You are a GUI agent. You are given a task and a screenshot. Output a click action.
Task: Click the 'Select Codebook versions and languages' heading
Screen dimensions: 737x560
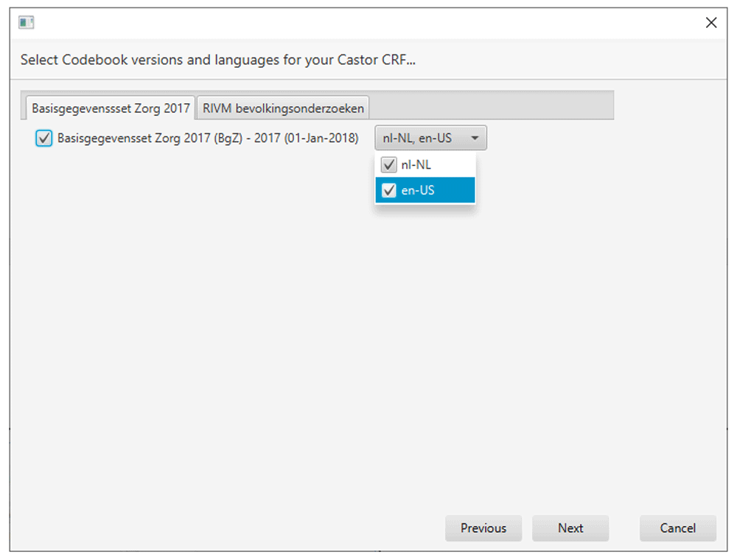(218, 60)
